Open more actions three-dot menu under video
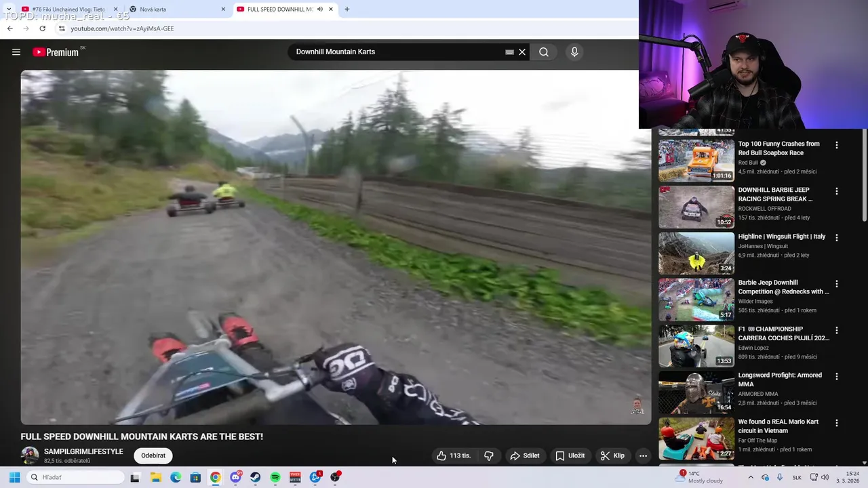The width and height of the screenshot is (868, 488). click(x=643, y=456)
